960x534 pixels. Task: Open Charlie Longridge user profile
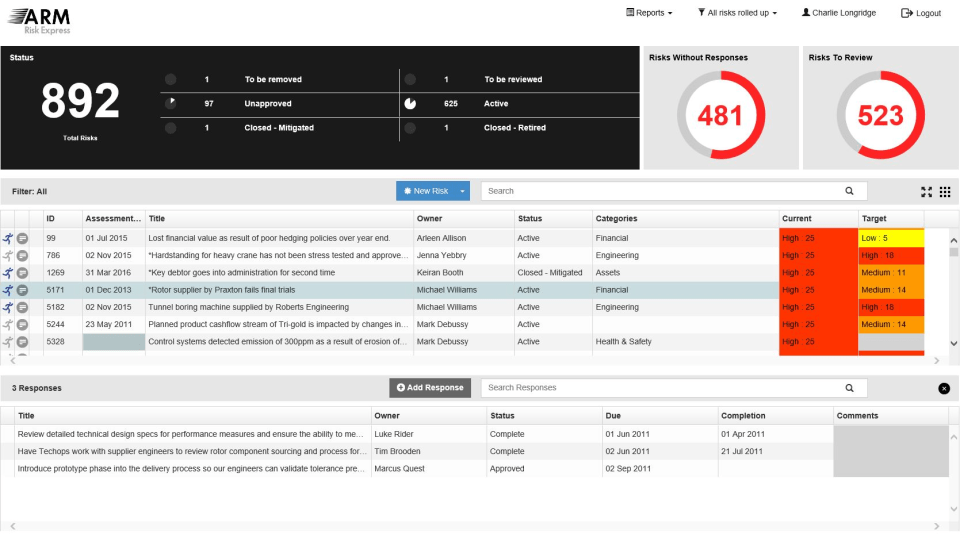[x=839, y=13]
